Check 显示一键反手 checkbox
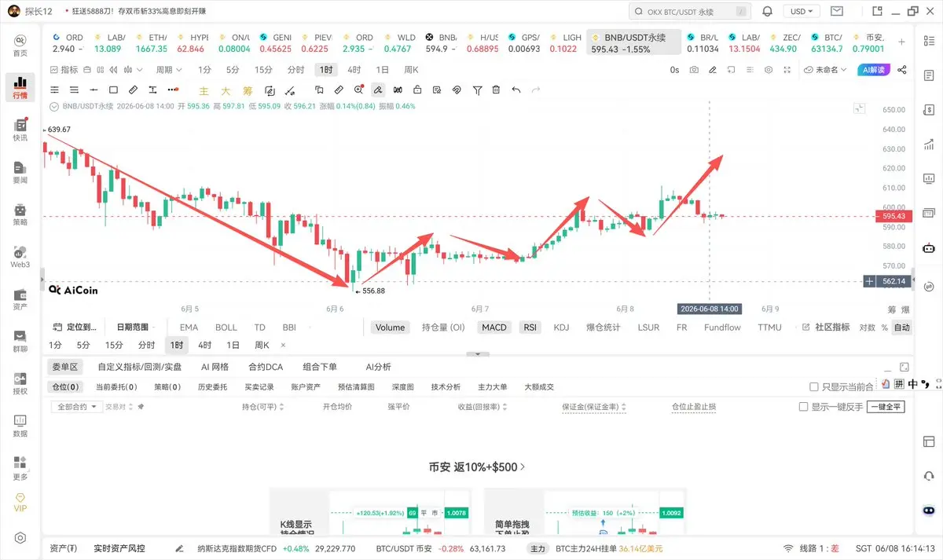 pyautogui.click(x=803, y=407)
